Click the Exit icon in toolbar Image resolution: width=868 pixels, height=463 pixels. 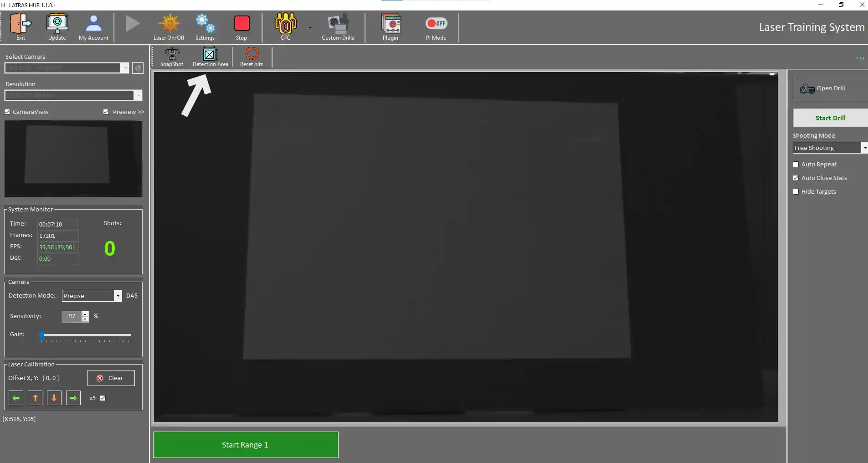click(21, 24)
